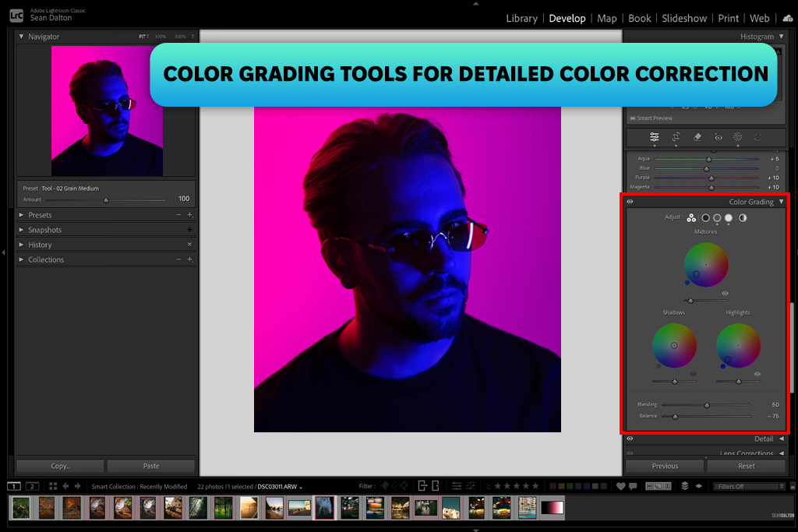The width and height of the screenshot is (798, 532).
Task: Show only the Shadows wheel in Adjust
Action: coord(705,217)
